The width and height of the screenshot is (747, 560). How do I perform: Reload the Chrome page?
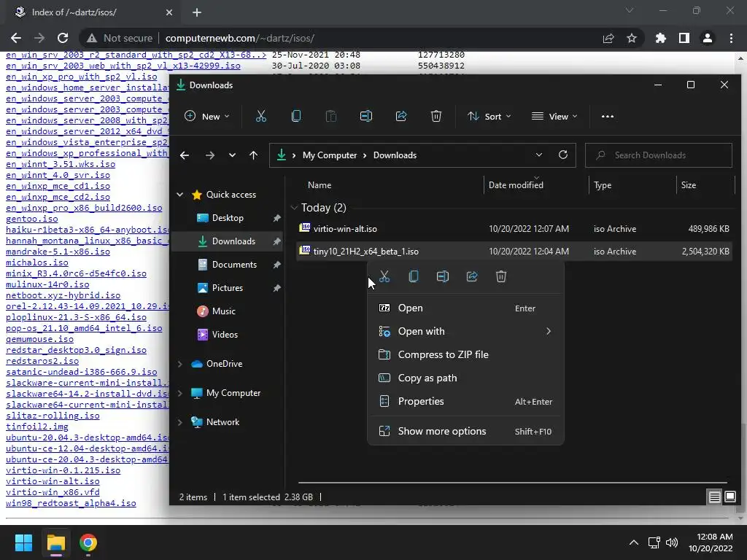point(63,38)
